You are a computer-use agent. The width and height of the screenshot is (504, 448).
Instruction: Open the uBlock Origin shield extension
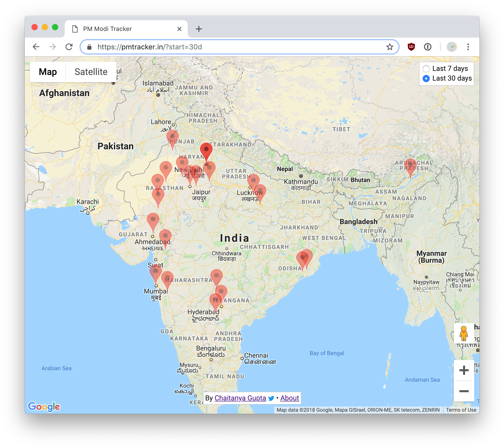(x=411, y=47)
